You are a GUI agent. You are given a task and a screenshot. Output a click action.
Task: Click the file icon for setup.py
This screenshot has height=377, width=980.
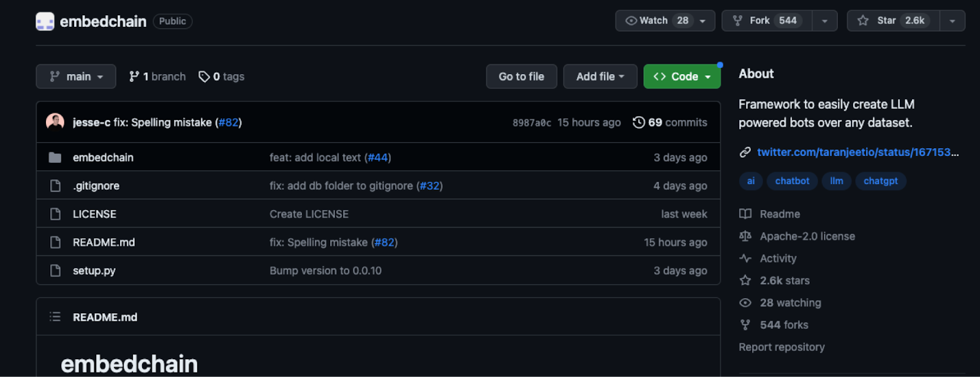(55, 271)
